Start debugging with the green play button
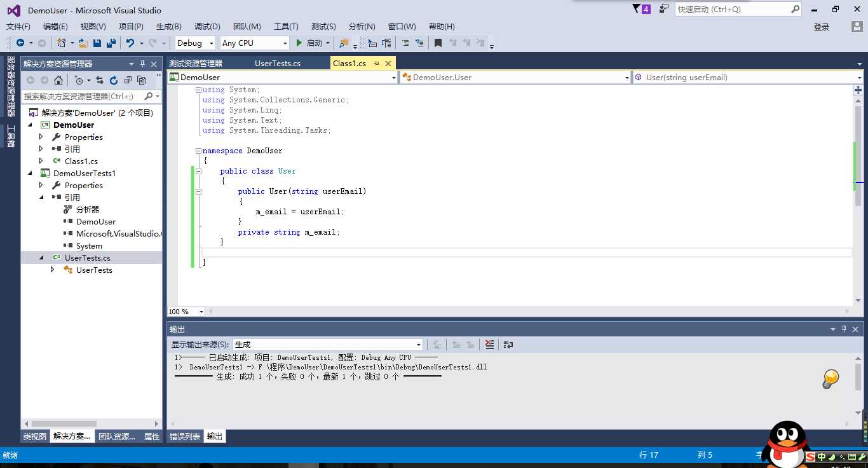The width and height of the screenshot is (868, 468). click(x=299, y=43)
